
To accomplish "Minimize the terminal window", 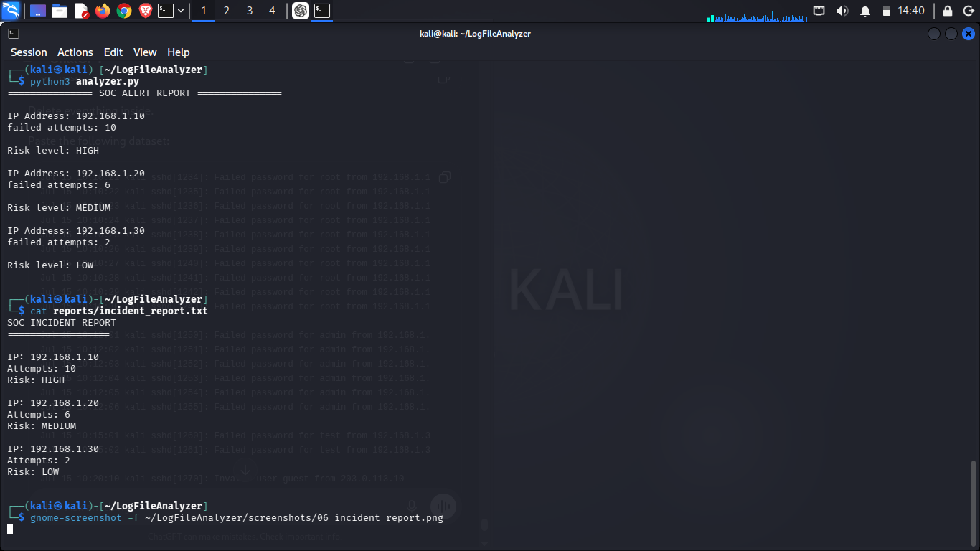I will pos(934,34).
